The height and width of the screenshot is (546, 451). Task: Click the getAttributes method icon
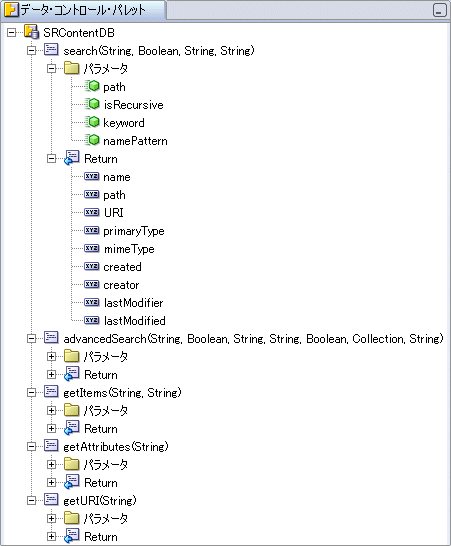[51, 446]
